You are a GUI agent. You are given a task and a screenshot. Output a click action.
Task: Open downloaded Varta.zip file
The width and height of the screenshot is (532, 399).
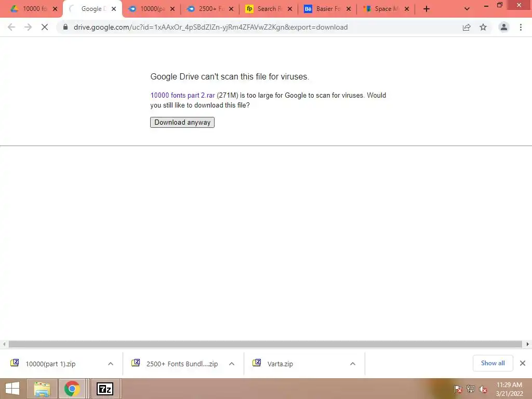(x=280, y=364)
